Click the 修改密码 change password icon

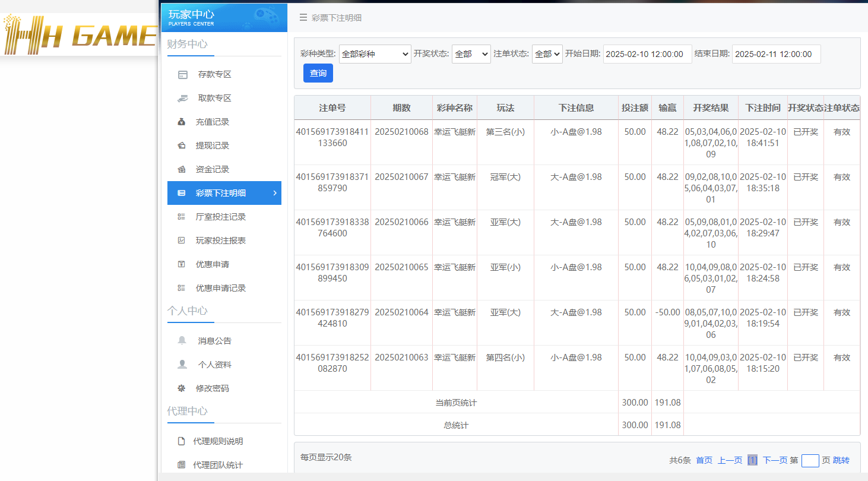point(183,388)
